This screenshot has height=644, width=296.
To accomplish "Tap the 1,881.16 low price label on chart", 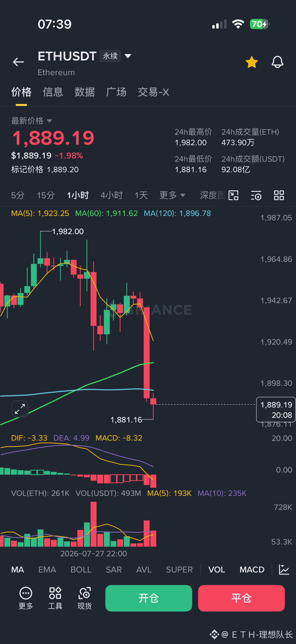I will pyautogui.click(x=126, y=420).
